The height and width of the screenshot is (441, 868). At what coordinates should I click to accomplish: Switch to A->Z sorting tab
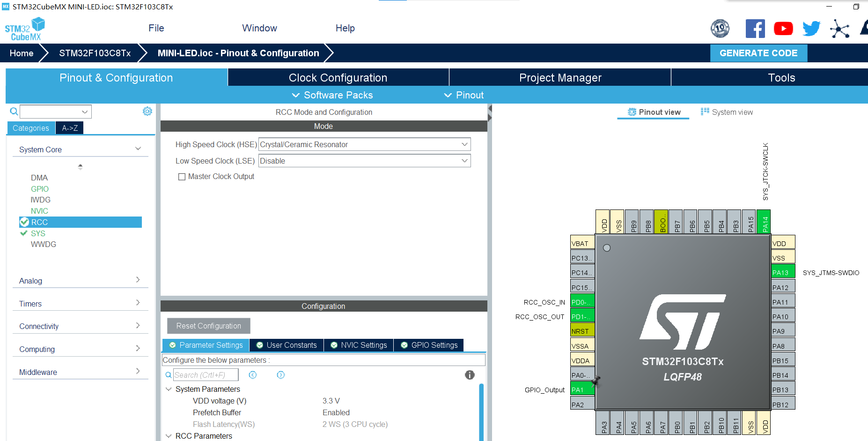click(70, 128)
